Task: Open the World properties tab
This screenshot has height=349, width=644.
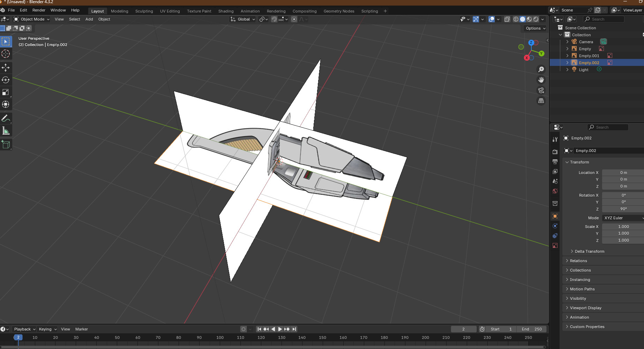Action: [x=555, y=191]
